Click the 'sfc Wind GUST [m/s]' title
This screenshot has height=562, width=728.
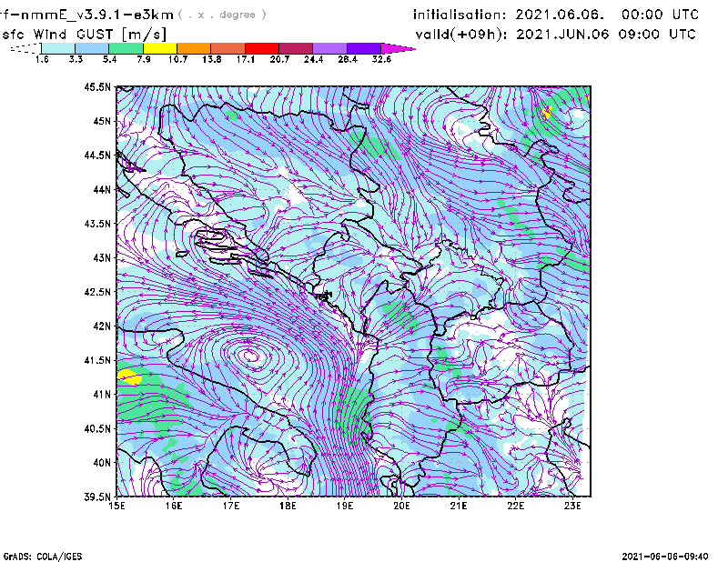click(84, 35)
